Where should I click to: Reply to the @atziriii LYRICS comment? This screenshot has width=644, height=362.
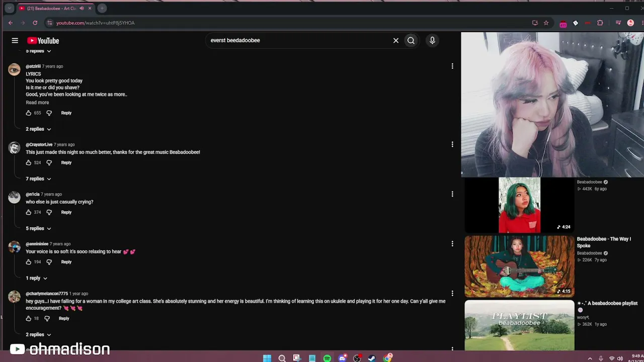coord(66,113)
